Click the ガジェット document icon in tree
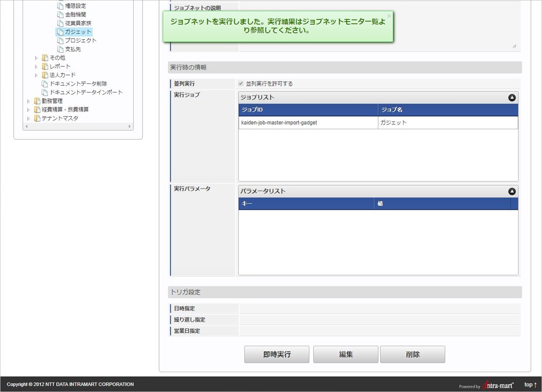 (x=60, y=32)
